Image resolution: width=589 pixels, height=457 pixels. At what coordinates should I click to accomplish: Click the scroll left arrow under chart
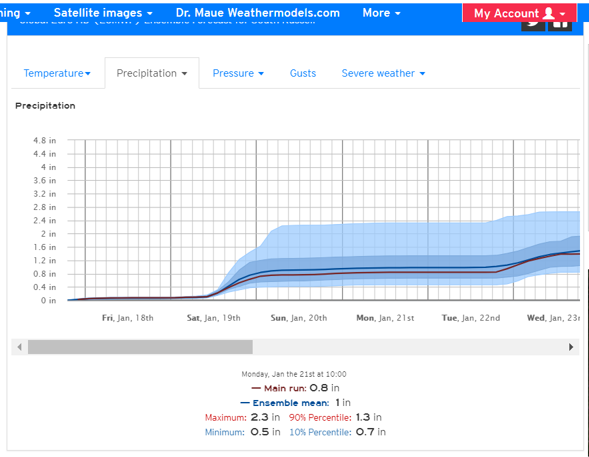coord(20,347)
